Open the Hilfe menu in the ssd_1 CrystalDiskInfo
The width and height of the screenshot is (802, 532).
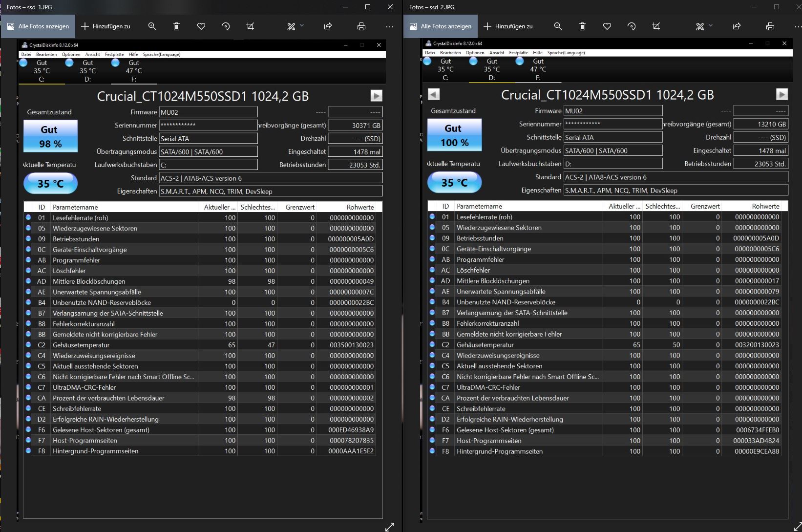tap(133, 54)
